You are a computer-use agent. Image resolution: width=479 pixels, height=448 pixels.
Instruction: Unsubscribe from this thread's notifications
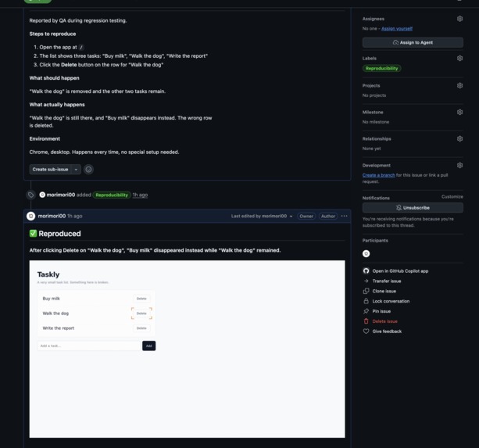[413, 208]
